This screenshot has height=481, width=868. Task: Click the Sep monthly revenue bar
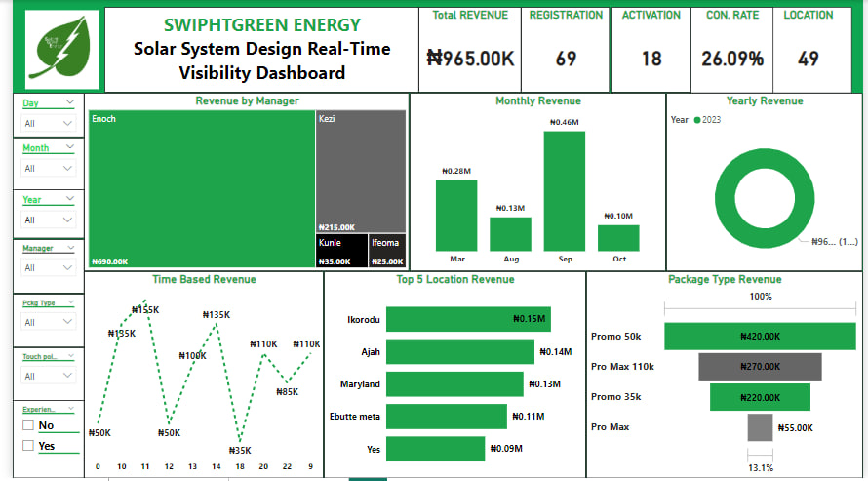click(564, 191)
